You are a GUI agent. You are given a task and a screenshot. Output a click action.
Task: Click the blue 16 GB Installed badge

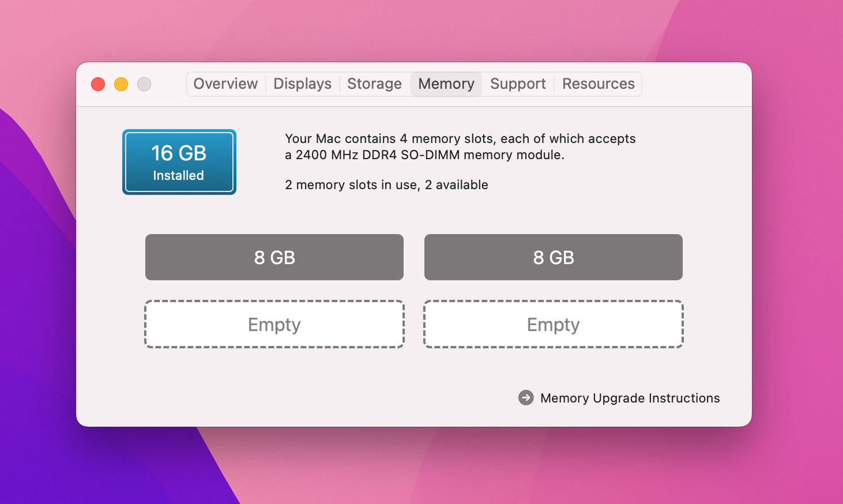coord(179,162)
